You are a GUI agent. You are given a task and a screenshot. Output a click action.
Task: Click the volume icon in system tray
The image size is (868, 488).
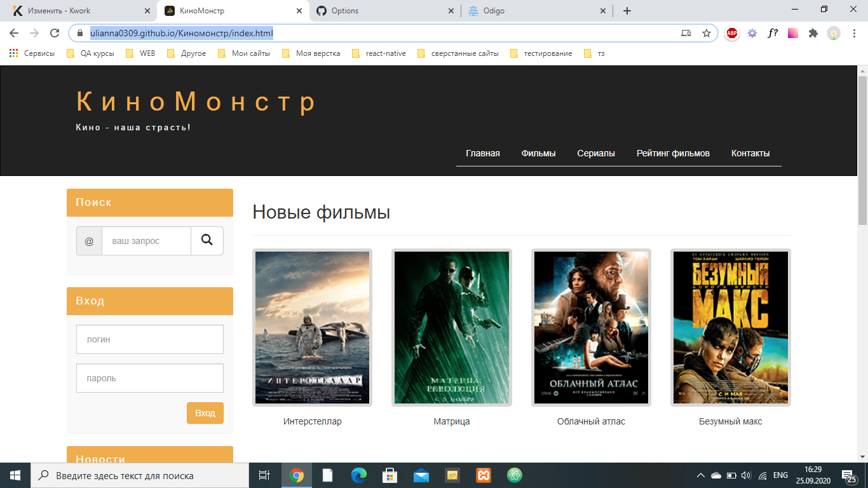pos(746,475)
